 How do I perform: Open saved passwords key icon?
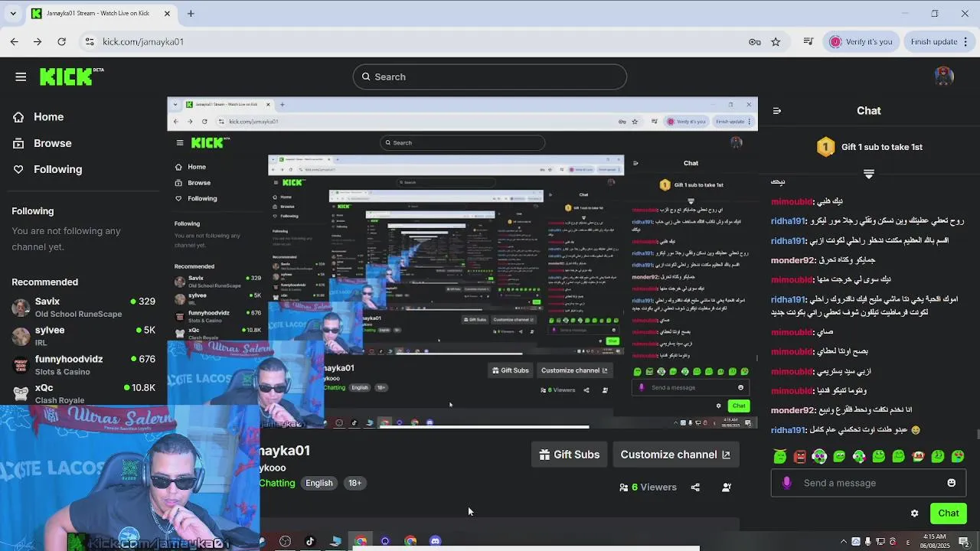[x=755, y=41]
